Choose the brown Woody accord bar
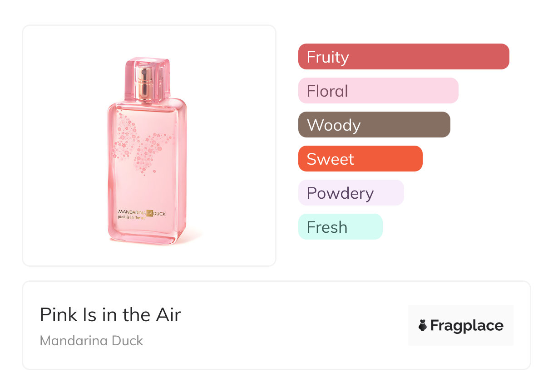Screen dimensions: 553x392 click(374, 125)
